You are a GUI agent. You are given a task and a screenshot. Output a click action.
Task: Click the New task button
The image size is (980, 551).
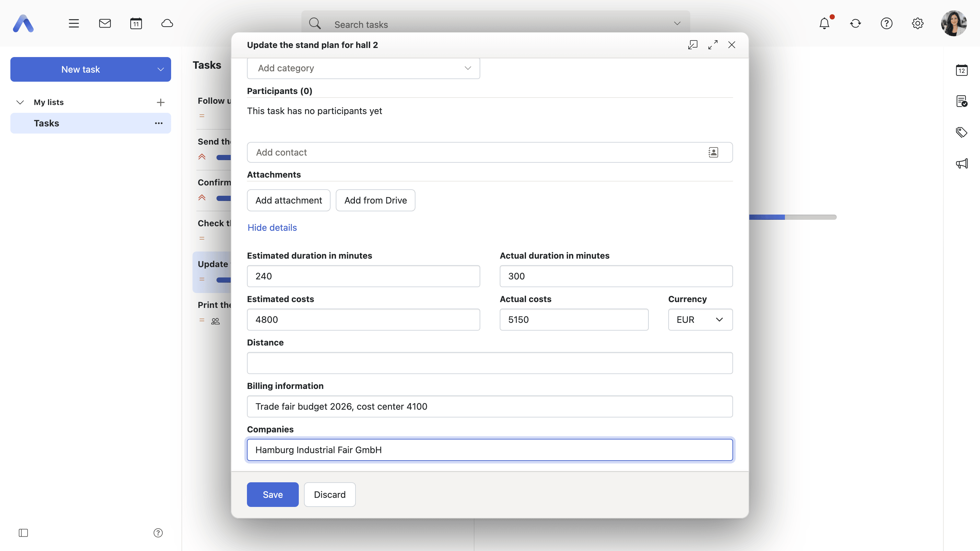tap(80, 70)
